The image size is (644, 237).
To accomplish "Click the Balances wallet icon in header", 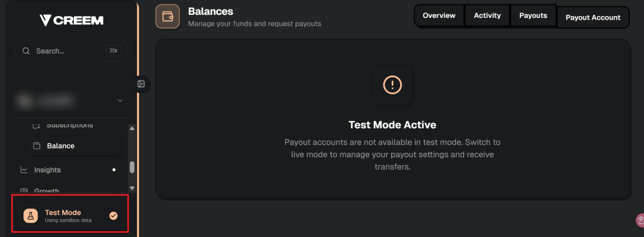I will pyautogui.click(x=168, y=17).
